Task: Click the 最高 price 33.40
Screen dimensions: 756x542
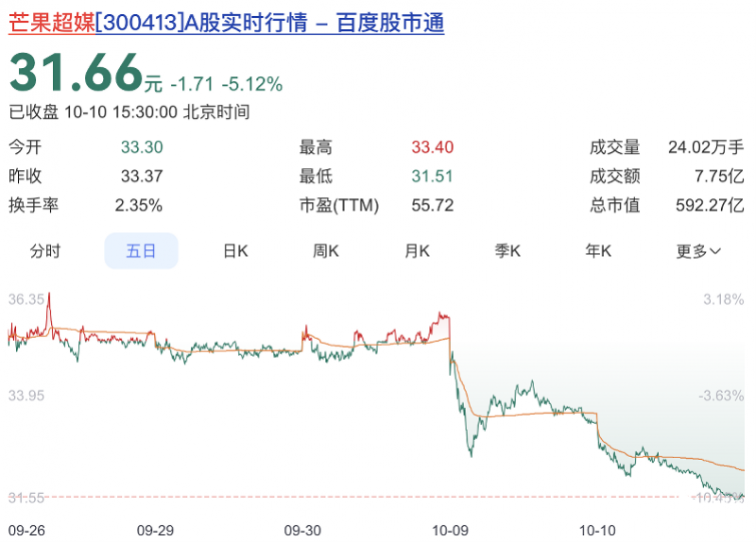Action: 432,147
